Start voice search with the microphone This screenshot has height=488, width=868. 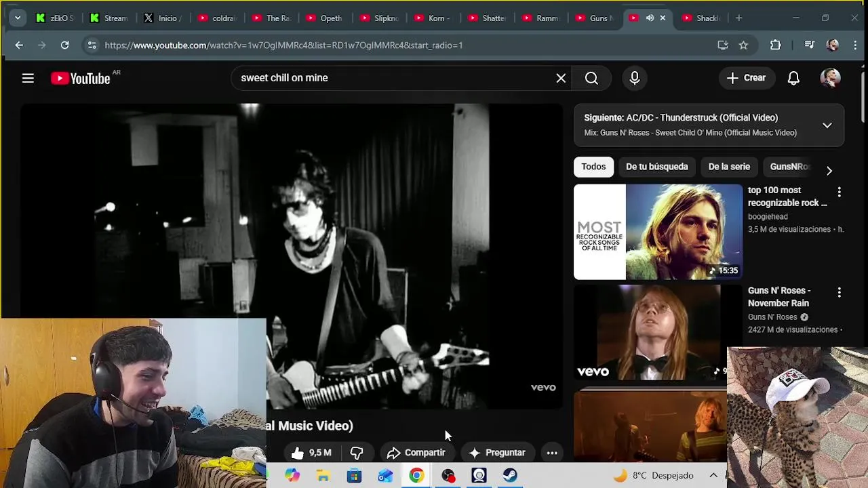pyautogui.click(x=635, y=78)
